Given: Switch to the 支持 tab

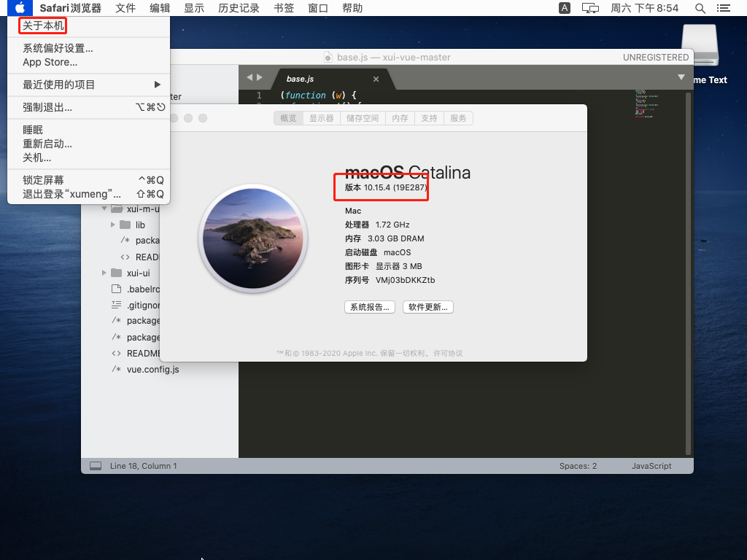Looking at the screenshot, I should point(429,118).
